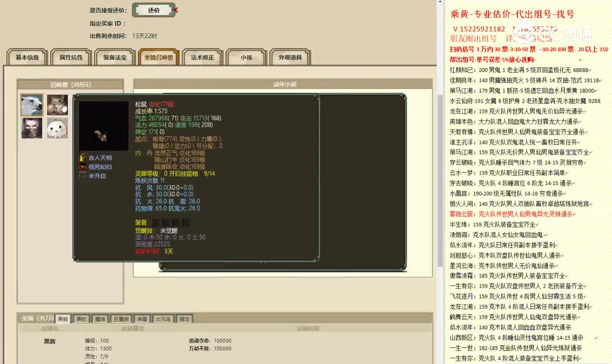Viewport: 612px width, 364px height.
Task: Click the squirrel preview image in tooltip
Action: click(104, 126)
